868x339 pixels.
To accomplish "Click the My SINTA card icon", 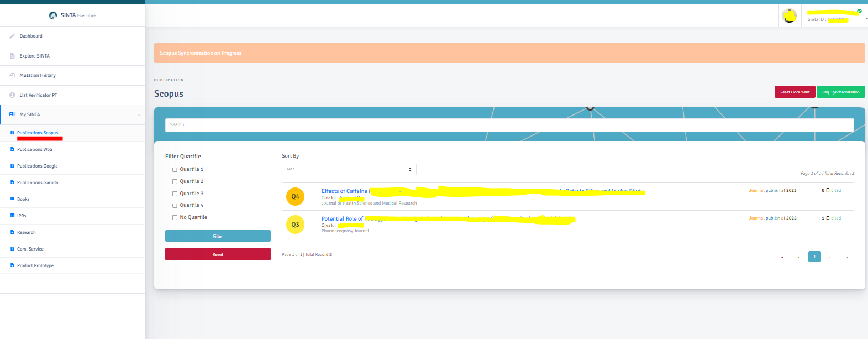I will 12,114.
